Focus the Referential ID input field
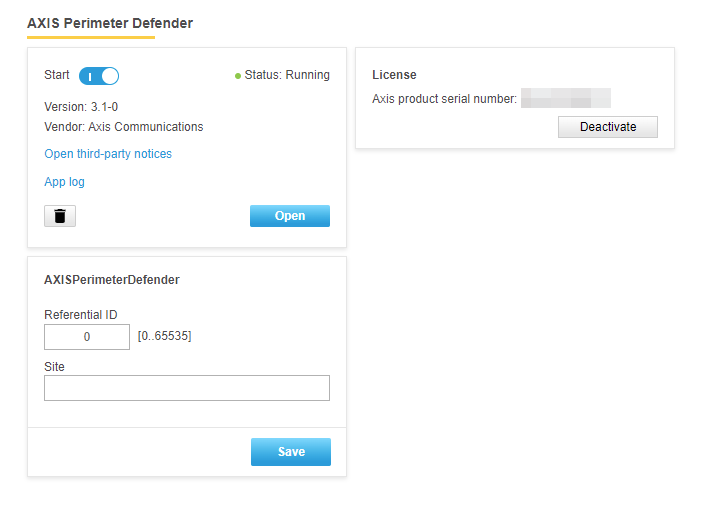 [87, 337]
